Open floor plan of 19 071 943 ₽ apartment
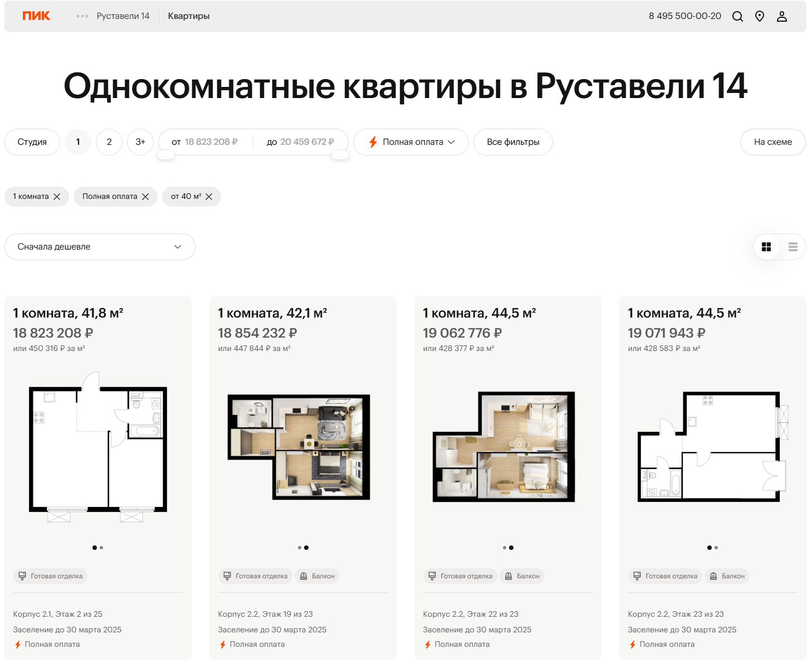 [x=712, y=447]
